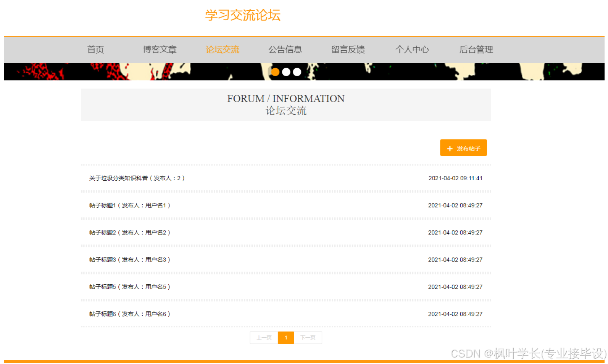608x364 pixels.
Task: Click the timestamp beside 帖子标题6
Action: 455,314
